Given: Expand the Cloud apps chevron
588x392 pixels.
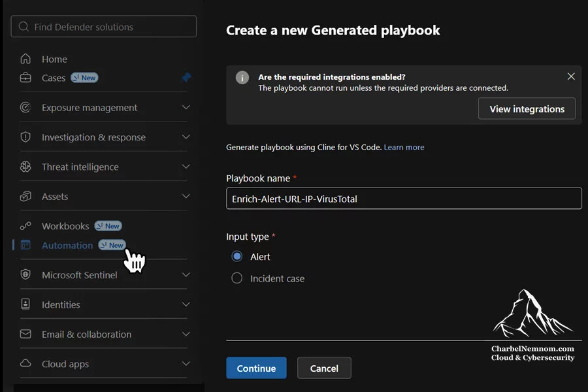Looking at the screenshot, I should 186,363.
